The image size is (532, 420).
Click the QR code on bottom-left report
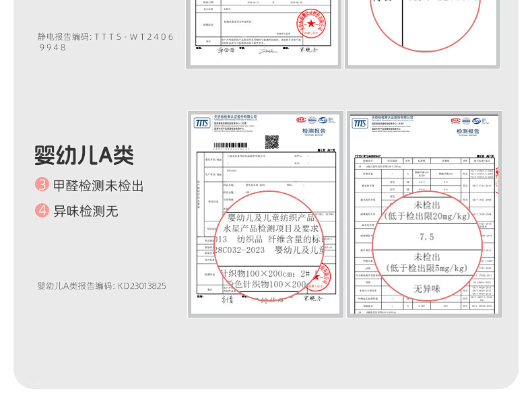tap(271, 141)
